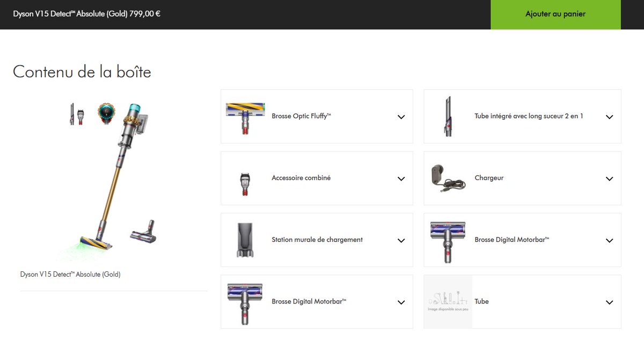Expand the Brosse Optic Fluffy chevron
Viewport: 644px width, 338px height.
pos(401,117)
